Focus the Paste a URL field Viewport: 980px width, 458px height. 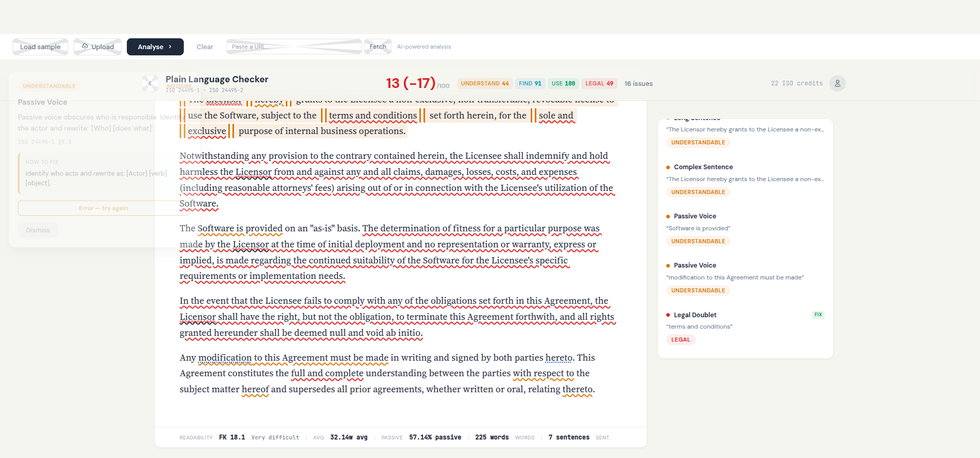coord(294,47)
